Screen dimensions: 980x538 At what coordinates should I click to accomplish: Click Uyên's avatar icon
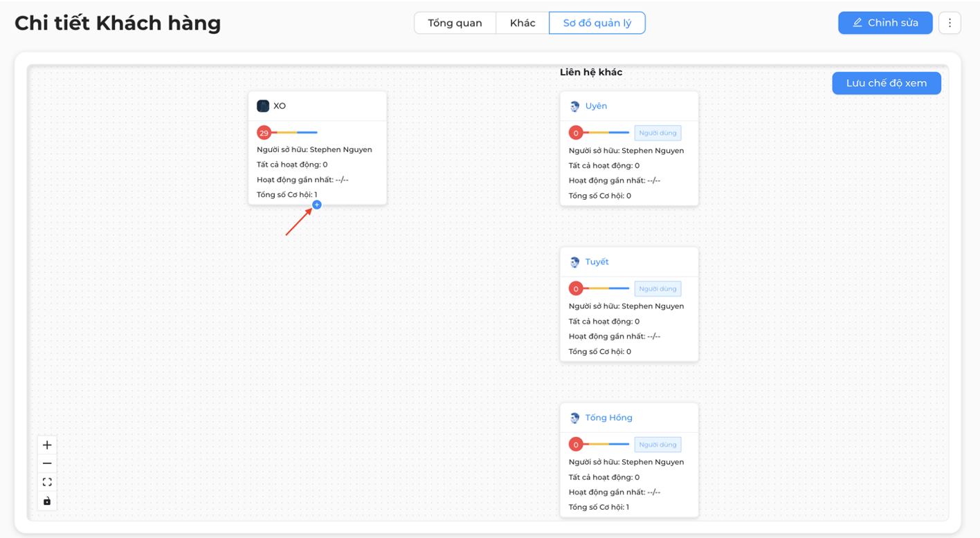574,106
